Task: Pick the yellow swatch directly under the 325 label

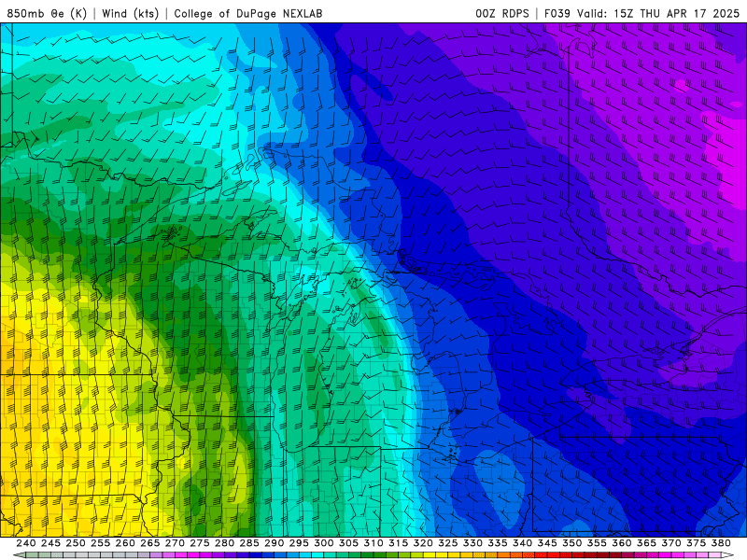Action: 454,555
